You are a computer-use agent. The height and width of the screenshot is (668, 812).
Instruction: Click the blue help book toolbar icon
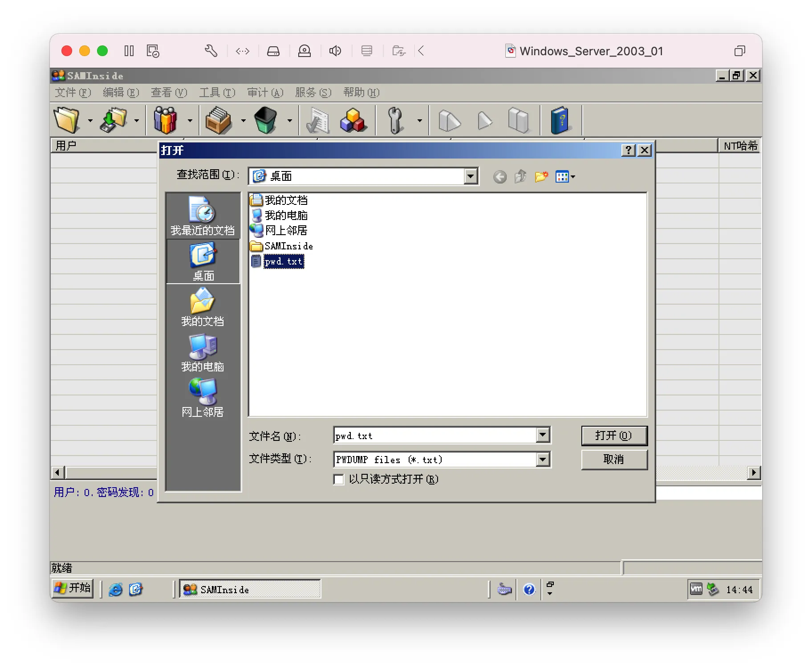[x=560, y=120]
